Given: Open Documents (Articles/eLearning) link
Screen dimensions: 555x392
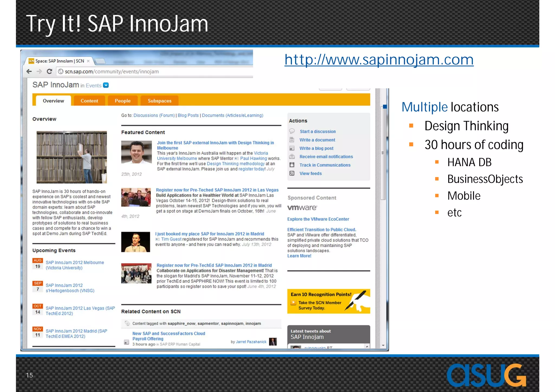Looking at the screenshot, I should [233, 115].
